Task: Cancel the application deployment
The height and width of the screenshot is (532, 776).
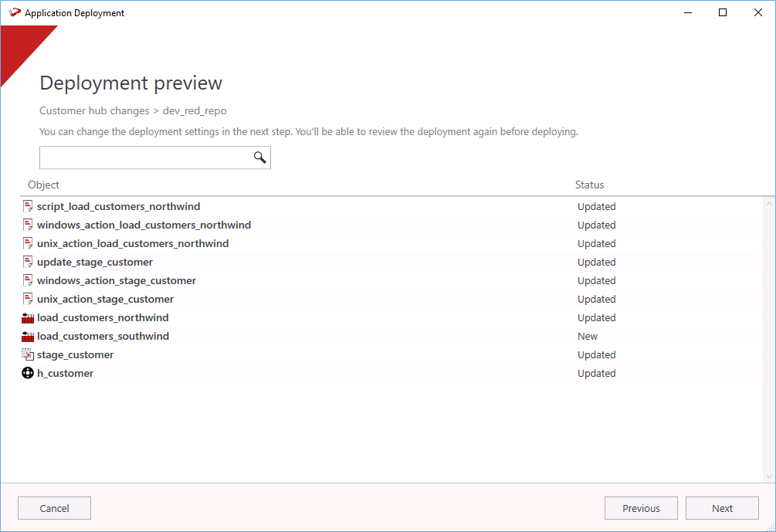Action: pyautogui.click(x=54, y=508)
